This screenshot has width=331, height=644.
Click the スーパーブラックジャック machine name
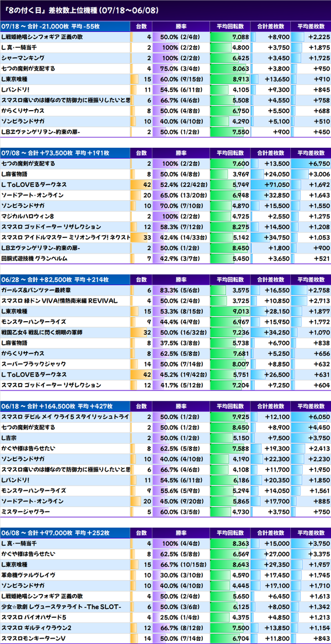34,364
